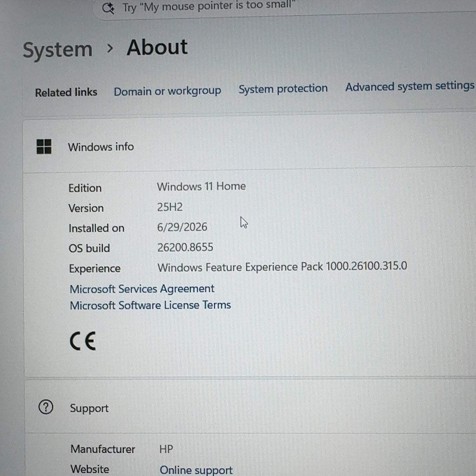Click the OS build label
The width and height of the screenshot is (476, 476).
89,248
